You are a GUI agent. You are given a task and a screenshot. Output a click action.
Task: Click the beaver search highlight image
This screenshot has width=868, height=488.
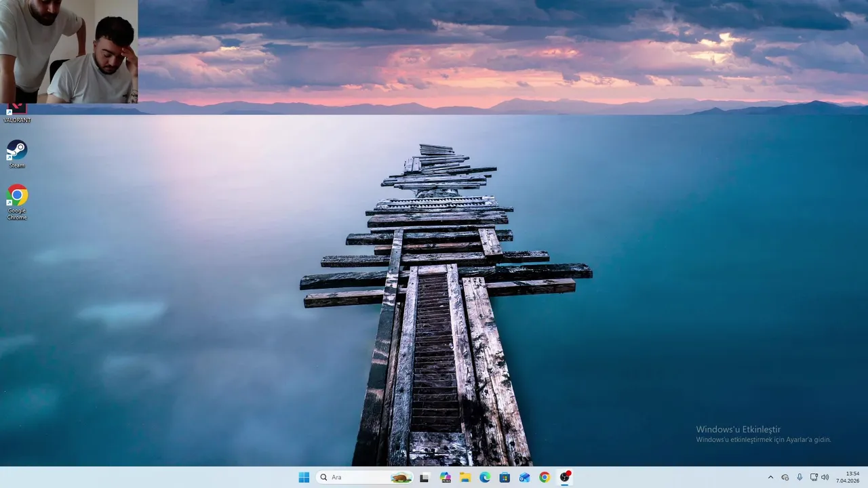coord(401,477)
